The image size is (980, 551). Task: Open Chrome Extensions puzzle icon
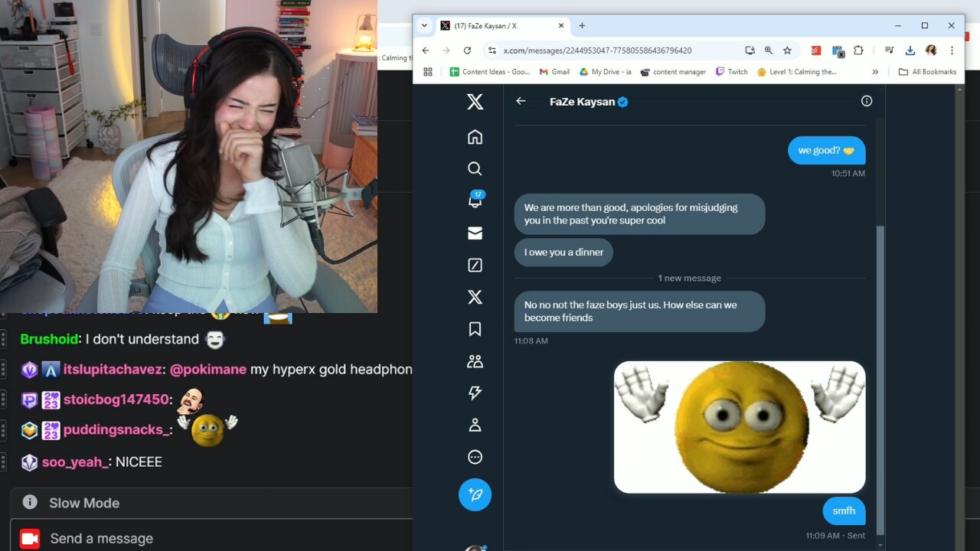tap(858, 51)
